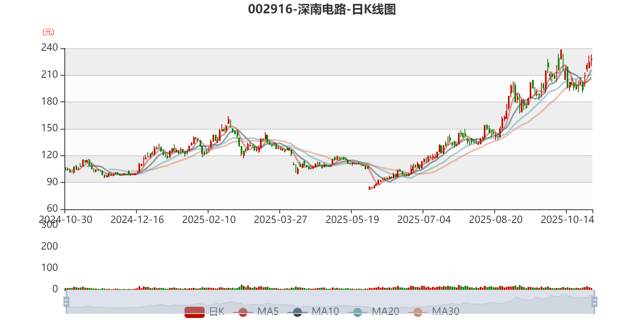Click the 2025-10-14 date axis label
Viewport: 644px width, 322px height.
pos(567,219)
